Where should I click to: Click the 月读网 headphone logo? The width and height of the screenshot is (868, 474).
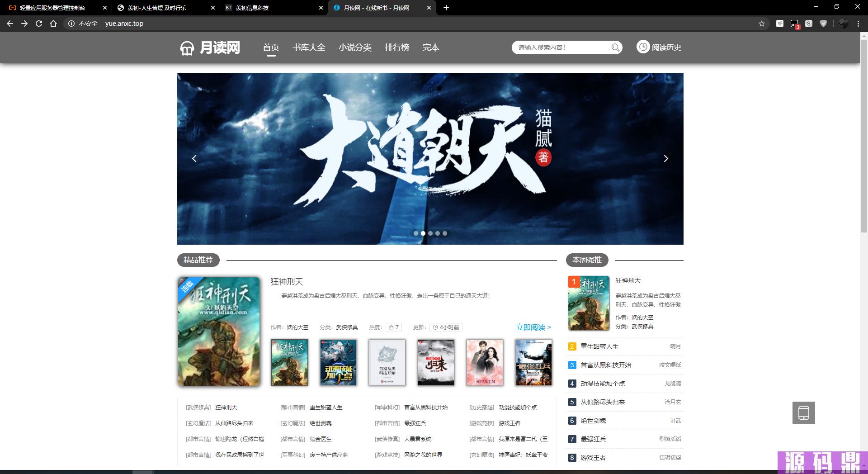tap(210, 47)
